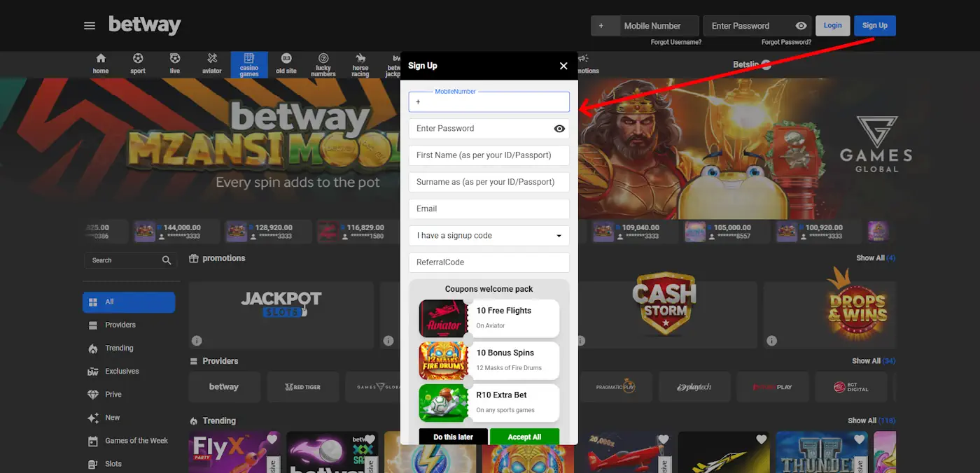Image resolution: width=980 pixels, height=473 pixels.
Task: Toggle password visibility in the header login
Action: click(800, 25)
